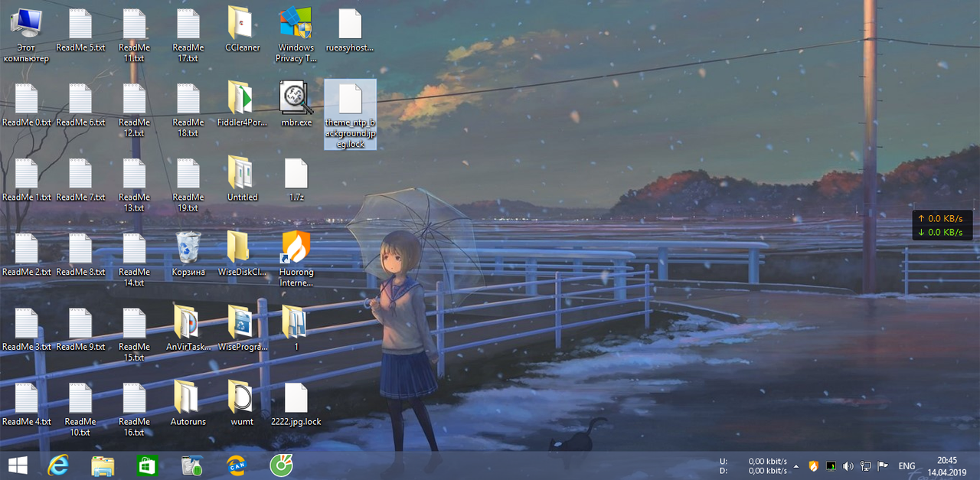This screenshot has width=980, height=480.
Task: Select the Autoruns folder icon
Action: (188, 404)
